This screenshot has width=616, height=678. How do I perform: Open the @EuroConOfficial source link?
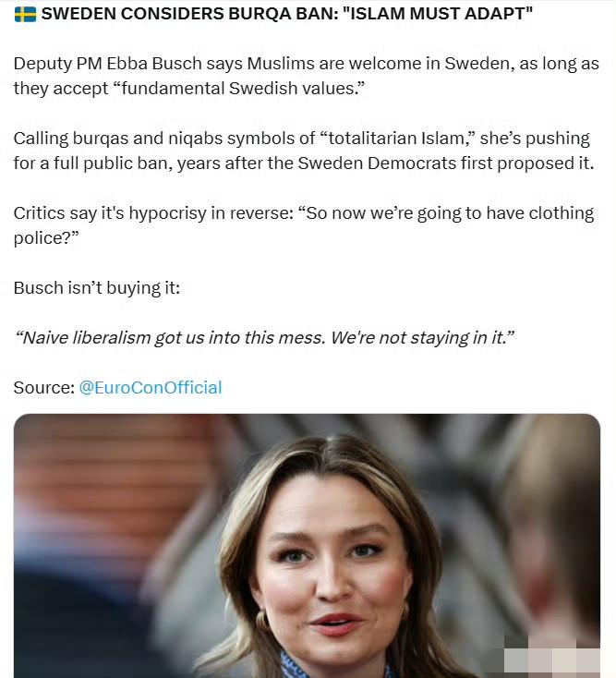pyautogui.click(x=151, y=387)
